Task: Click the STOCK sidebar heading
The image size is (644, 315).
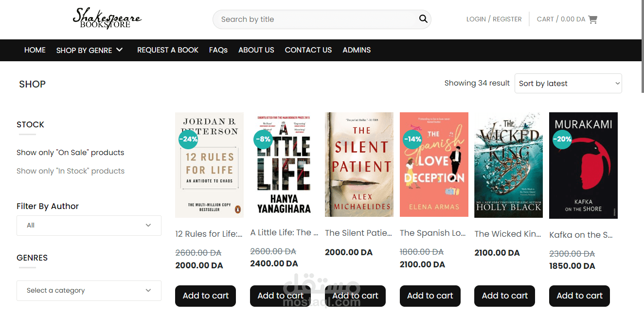Action: click(30, 124)
